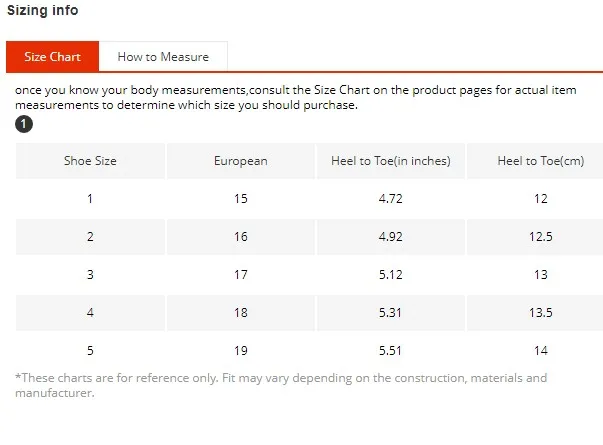Select the Heel to Toe(cm) header

(540, 161)
